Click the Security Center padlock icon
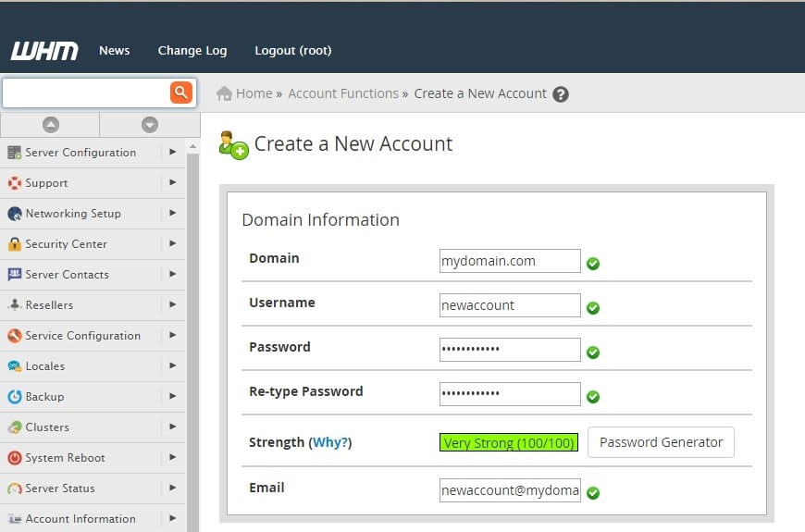 tap(15, 244)
